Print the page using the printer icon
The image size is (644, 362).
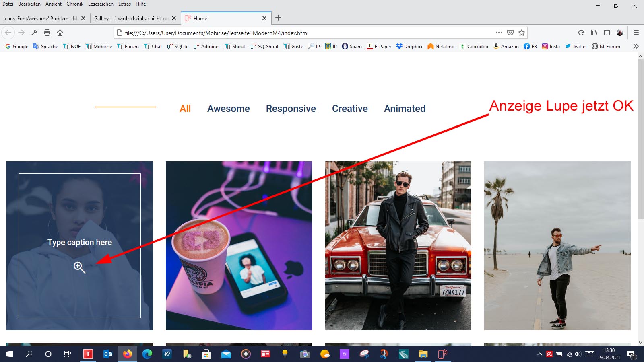pyautogui.click(x=47, y=33)
